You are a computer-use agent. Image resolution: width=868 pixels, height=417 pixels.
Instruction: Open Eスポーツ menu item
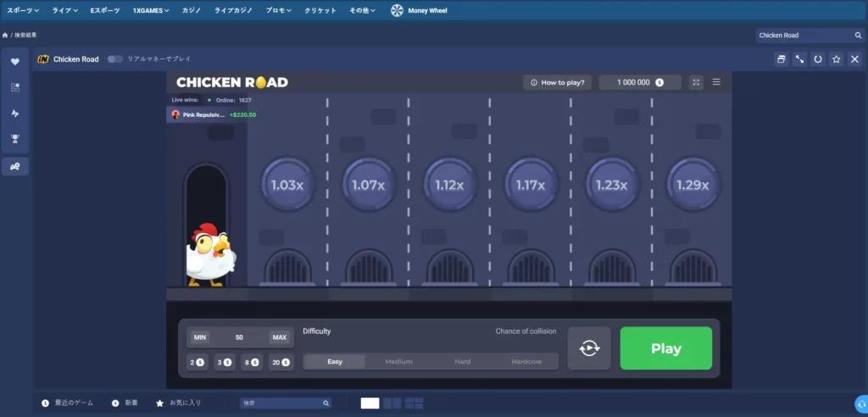point(105,10)
